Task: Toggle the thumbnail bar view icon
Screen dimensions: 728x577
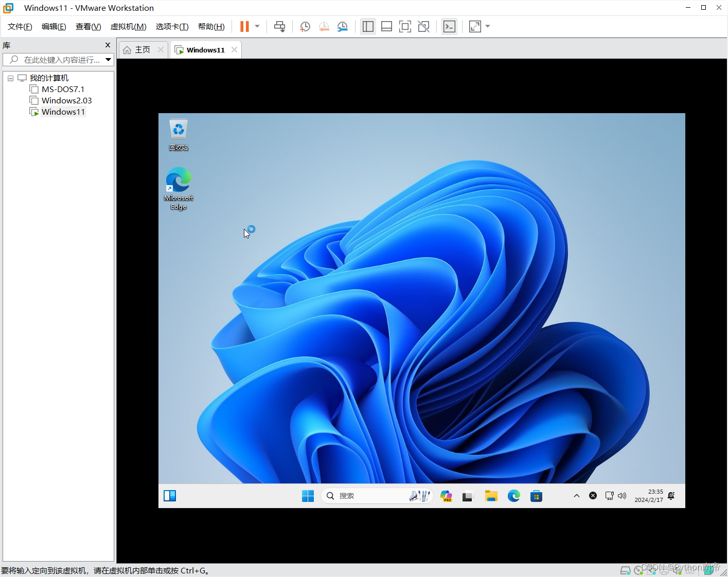Action: 386,27
